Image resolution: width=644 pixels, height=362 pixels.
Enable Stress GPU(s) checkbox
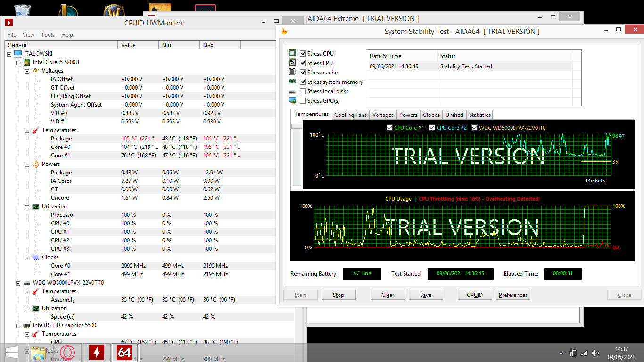click(303, 100)
